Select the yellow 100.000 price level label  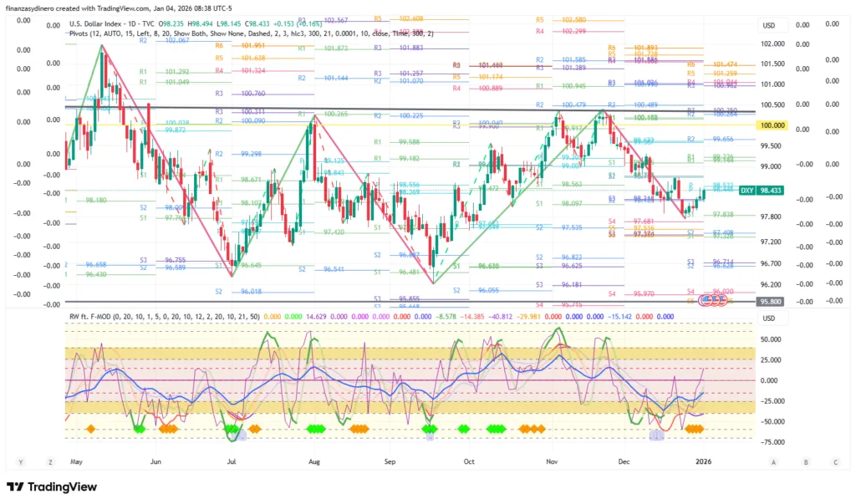(772, 125)
